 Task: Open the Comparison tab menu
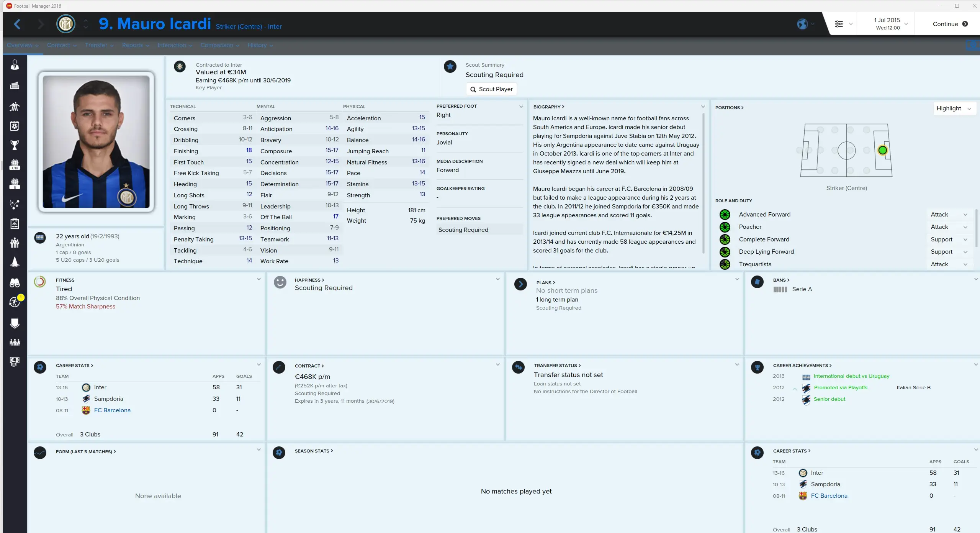click(220, 45)
